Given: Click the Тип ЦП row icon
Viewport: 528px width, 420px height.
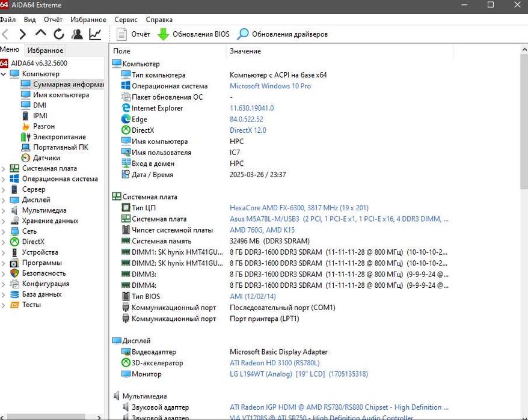Looking at the screenshot, I should tap(126, 208).
